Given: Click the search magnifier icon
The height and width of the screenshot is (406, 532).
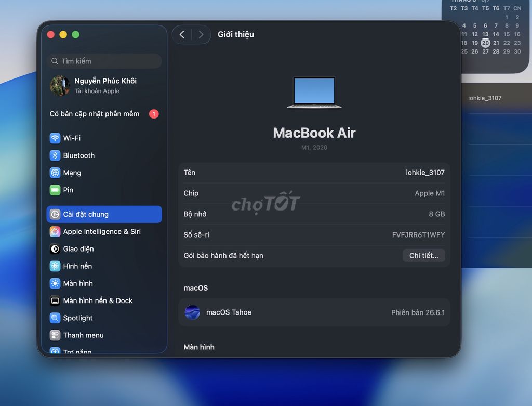Looking at the screenshot, I should pyautogui.click(x=55, y=61).
